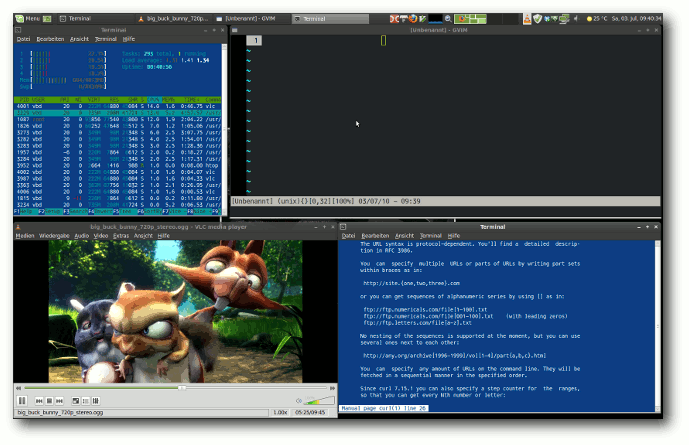Adjust the VLC volume slider
The image size is (689, 445).
(319, 400)
